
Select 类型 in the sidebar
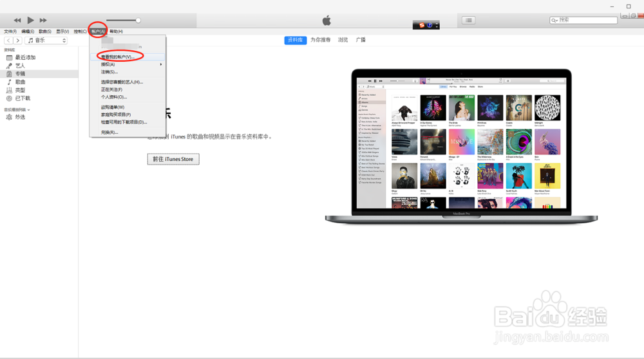click(20, 90)
